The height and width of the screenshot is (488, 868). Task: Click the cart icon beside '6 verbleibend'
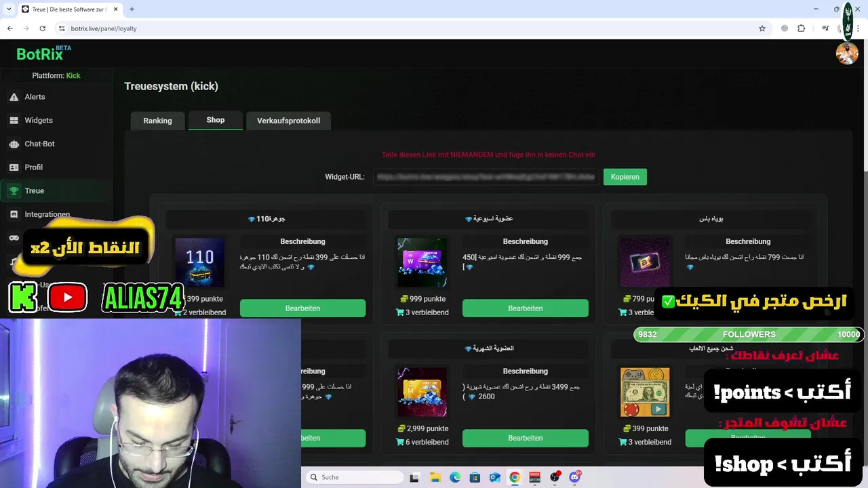click(x=400, y=442)
